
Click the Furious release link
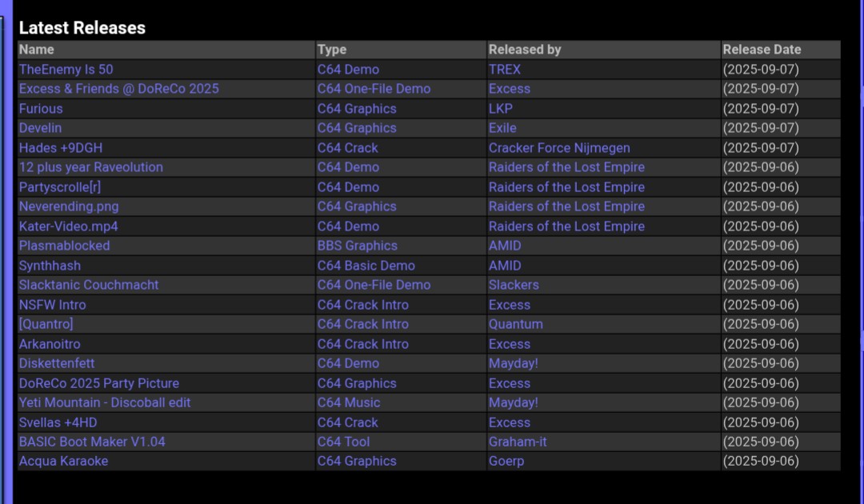41,109
